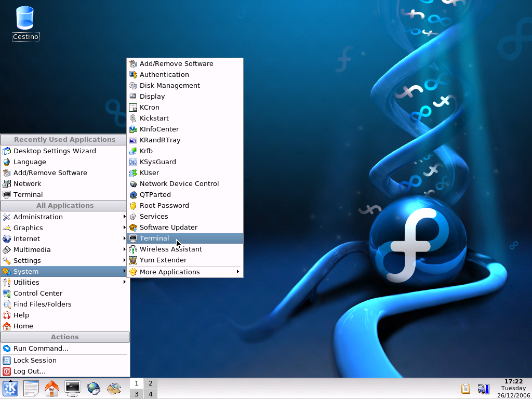
Task: Choose Log Out... action
Action: 64,371
